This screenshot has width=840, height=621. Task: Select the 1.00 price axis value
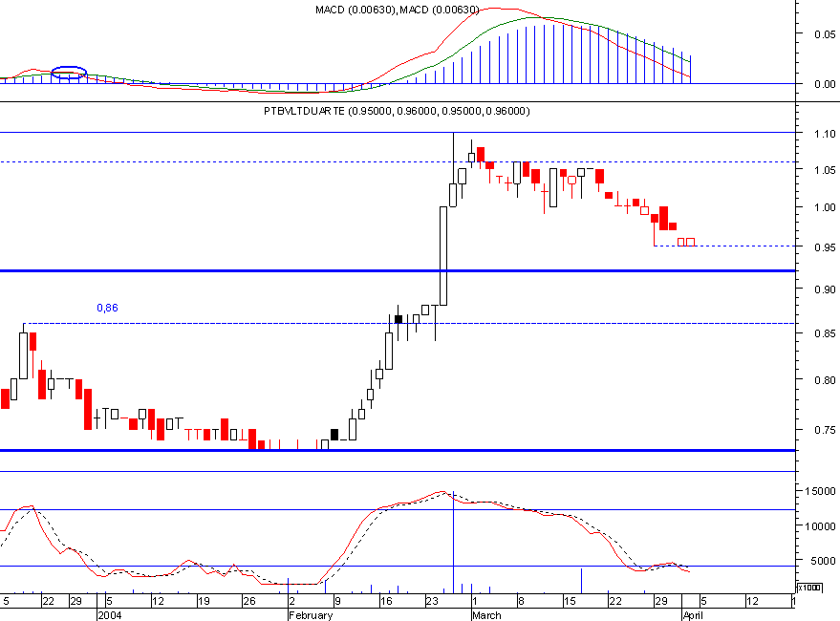pyautogui.click(x=825, y=208)
